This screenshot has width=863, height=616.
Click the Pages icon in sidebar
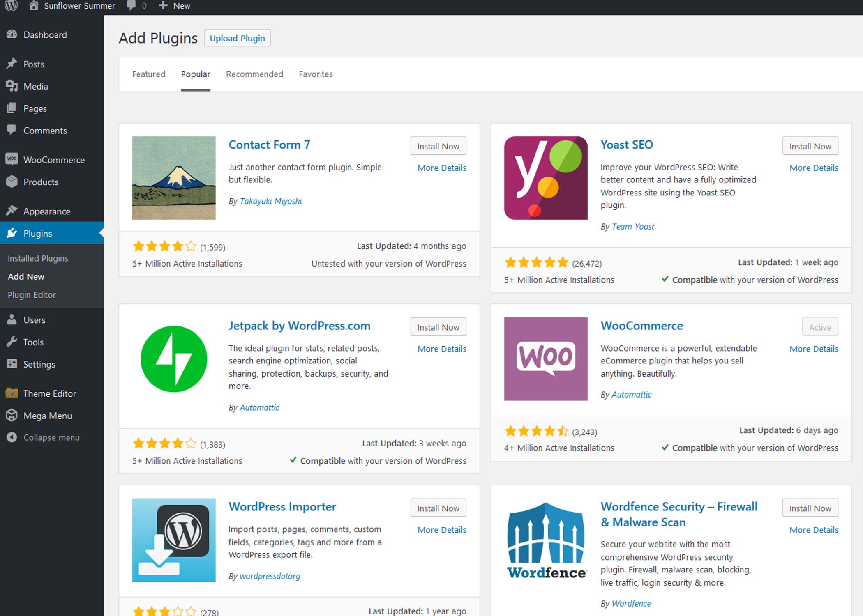coord(12,108)
